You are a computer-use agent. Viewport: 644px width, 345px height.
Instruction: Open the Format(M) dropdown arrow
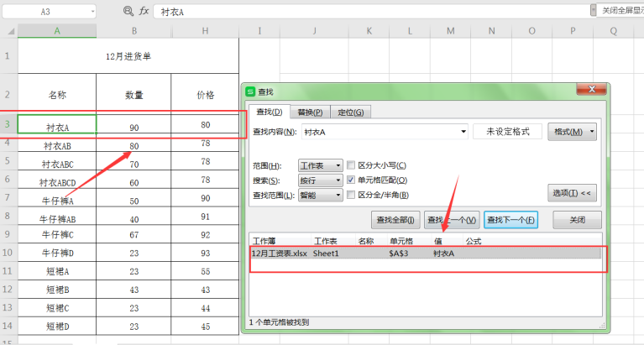click(x=592, y=132)
